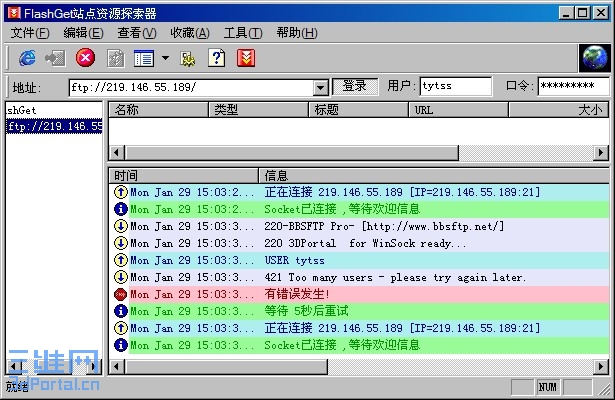
Task: Sort by the 标题 column header
Action: (x=358, y=110)
